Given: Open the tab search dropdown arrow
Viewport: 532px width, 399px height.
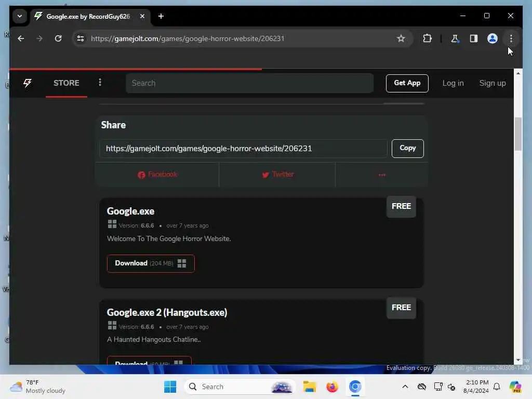Looking at the screenshot, I should 20,16.
